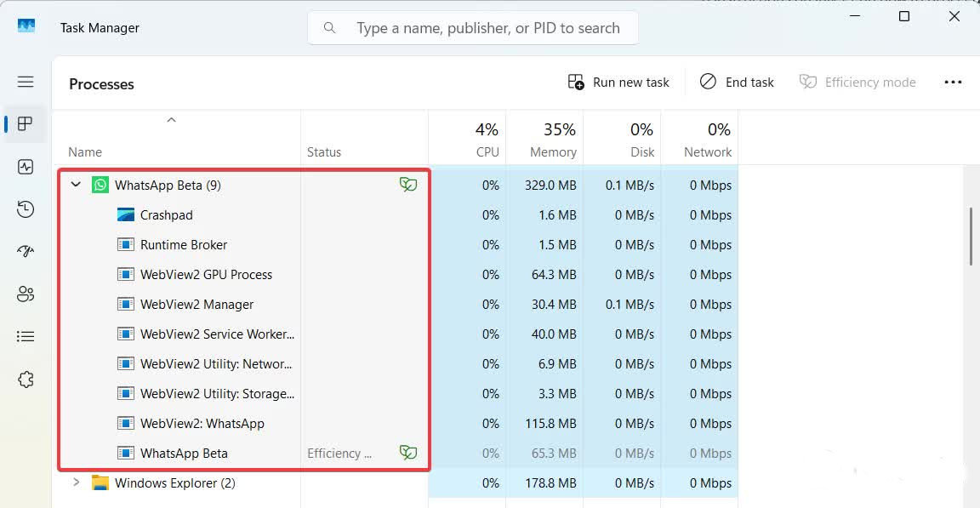Click End task button
Image resolution: width=980 pixels, height=508 pixels.
click(737, 82)
